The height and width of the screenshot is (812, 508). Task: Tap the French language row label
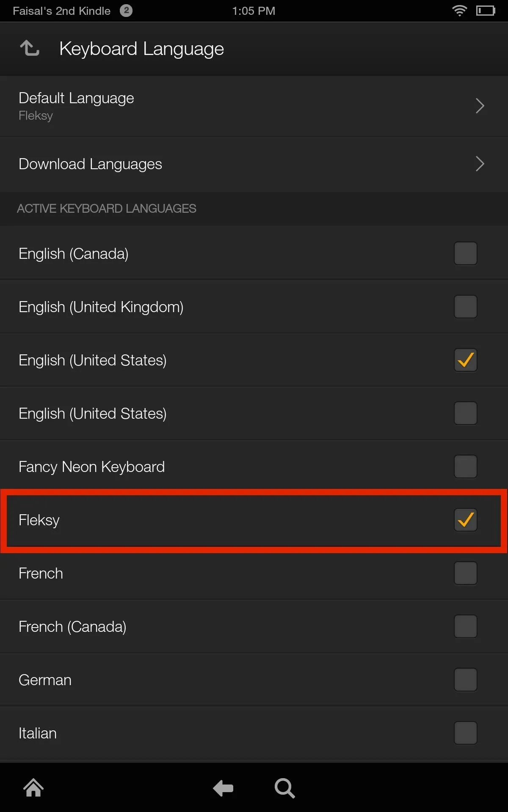click(x=41, y=573)
